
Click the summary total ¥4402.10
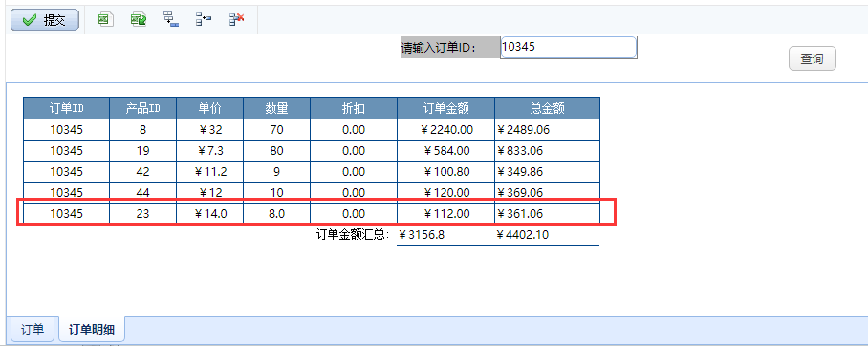point(523,235)
